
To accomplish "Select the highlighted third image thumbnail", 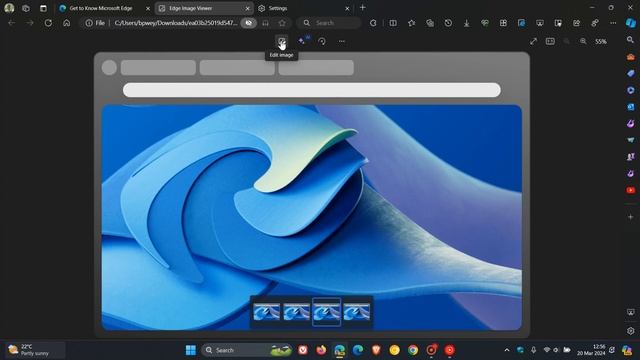I will (x=327, y=312).
